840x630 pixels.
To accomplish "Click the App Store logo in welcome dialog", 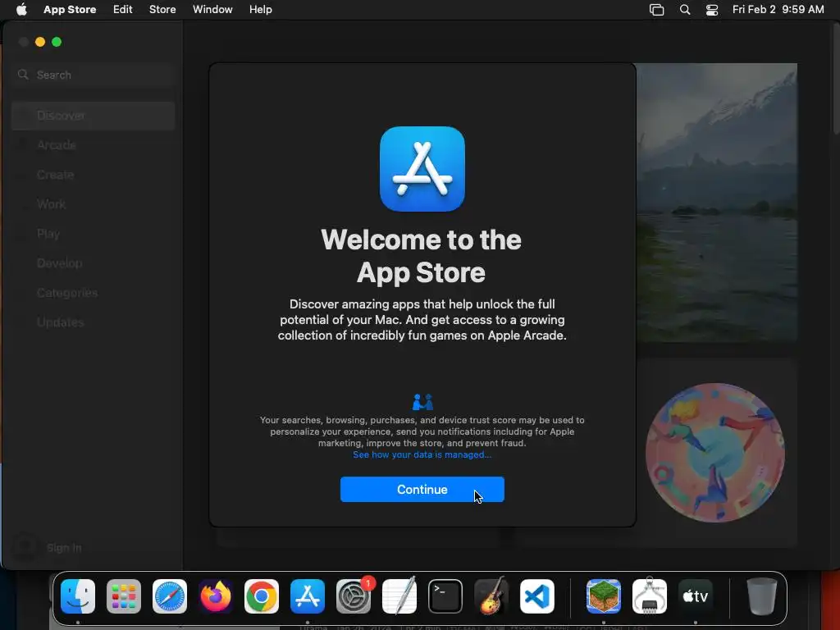I will point(422,169).
